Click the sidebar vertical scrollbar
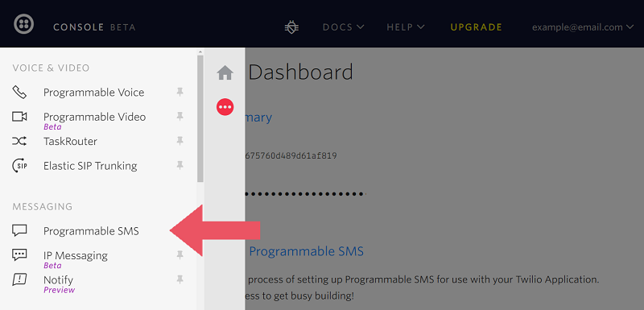This screenshot has width=644, height=310. [x=200, y=119]
